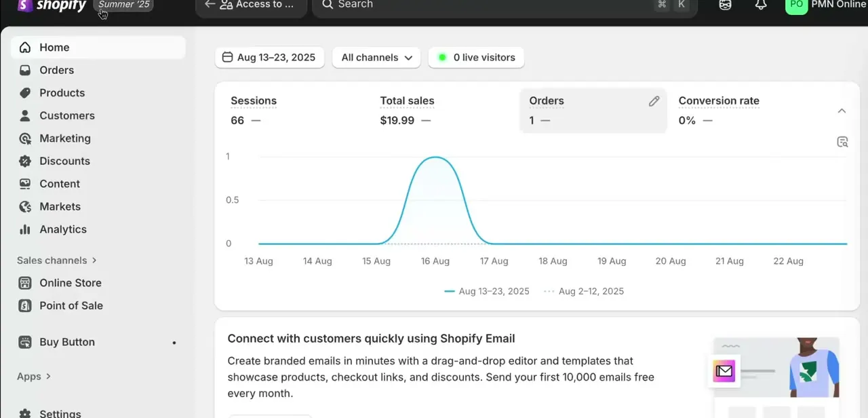Open the report explore icon beside chart
The height and width of the screenshot is (418, 868).
(842, 142)
